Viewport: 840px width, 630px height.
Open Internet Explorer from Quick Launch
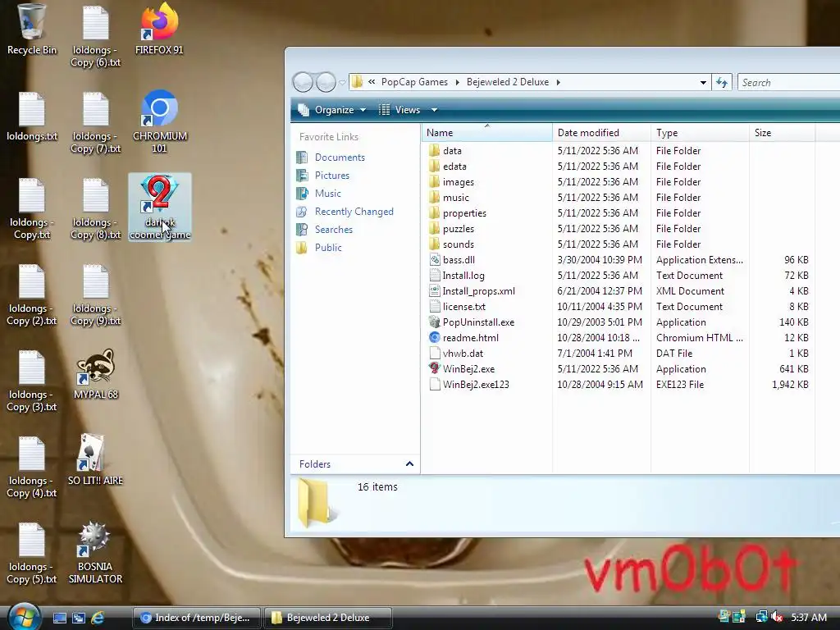98,618
